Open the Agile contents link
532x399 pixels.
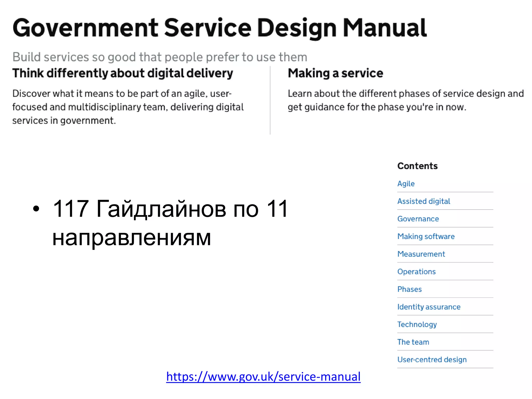[406, 184]
